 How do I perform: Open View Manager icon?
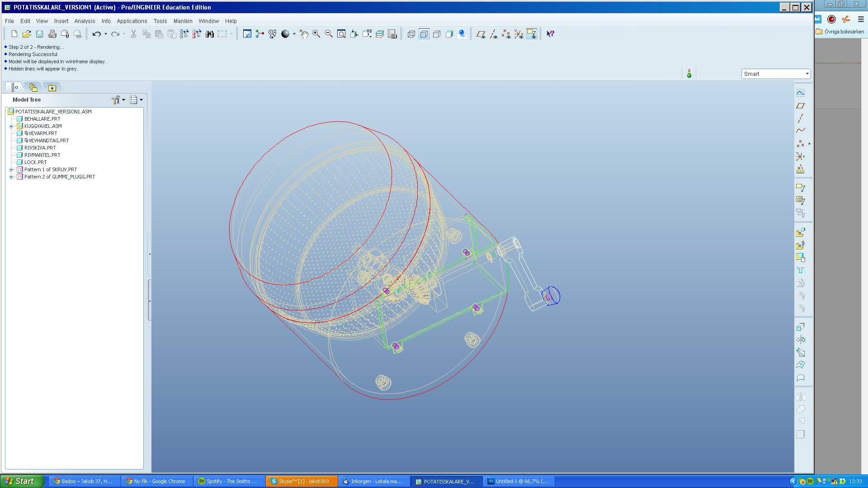392,34
